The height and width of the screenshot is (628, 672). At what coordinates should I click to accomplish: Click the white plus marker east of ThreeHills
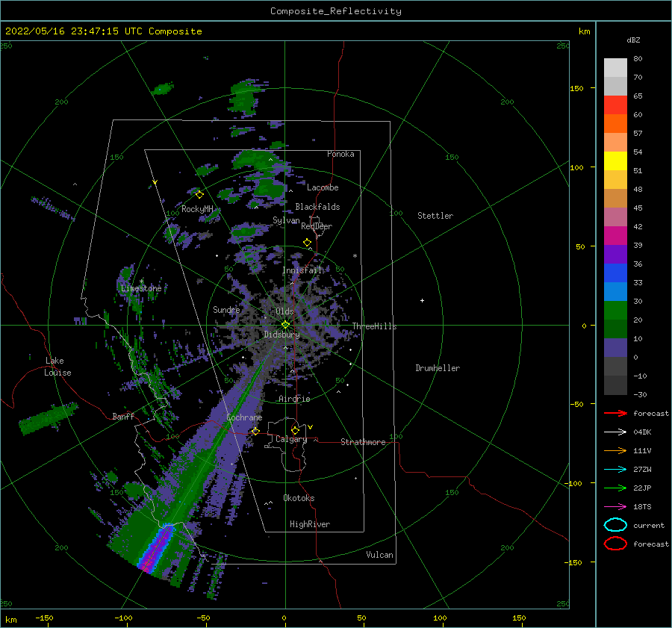coord(422,300)
